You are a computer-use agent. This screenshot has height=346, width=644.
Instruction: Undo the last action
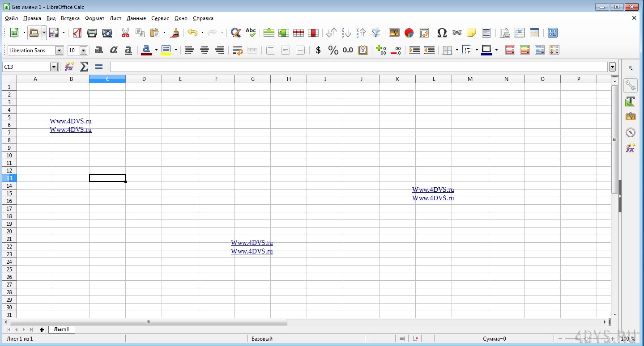[192, 33]
